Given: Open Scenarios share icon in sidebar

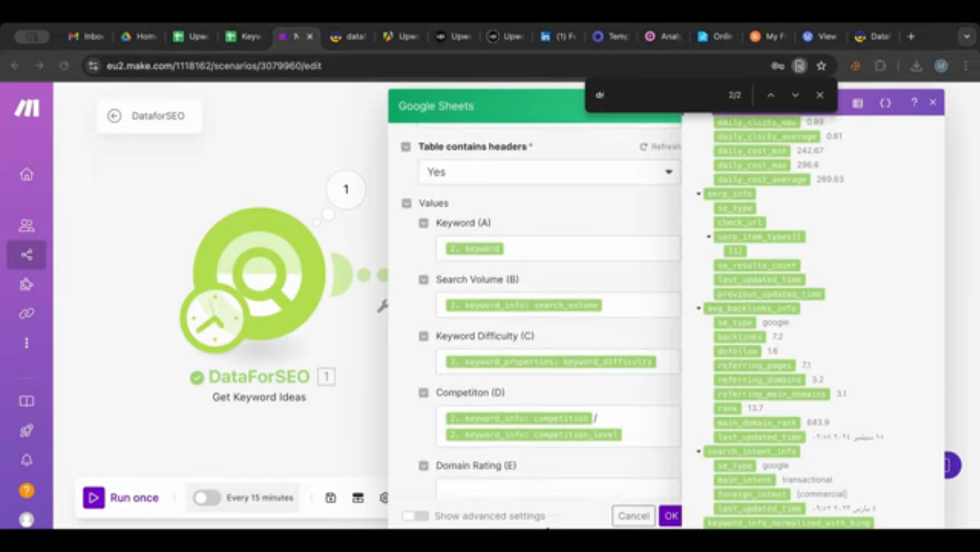Looking at the screenshot, I should pyautogui.click(x=27, y=255).
